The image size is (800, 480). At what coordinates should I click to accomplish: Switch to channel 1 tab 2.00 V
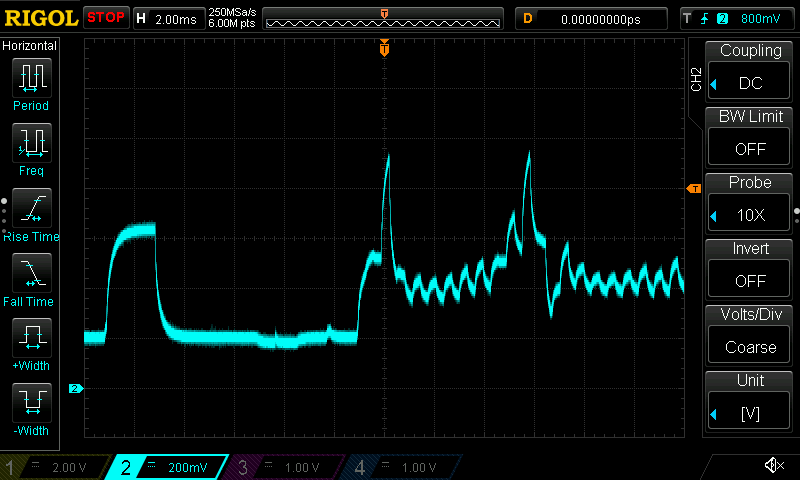pyautogui.click(x=52, y=467)
